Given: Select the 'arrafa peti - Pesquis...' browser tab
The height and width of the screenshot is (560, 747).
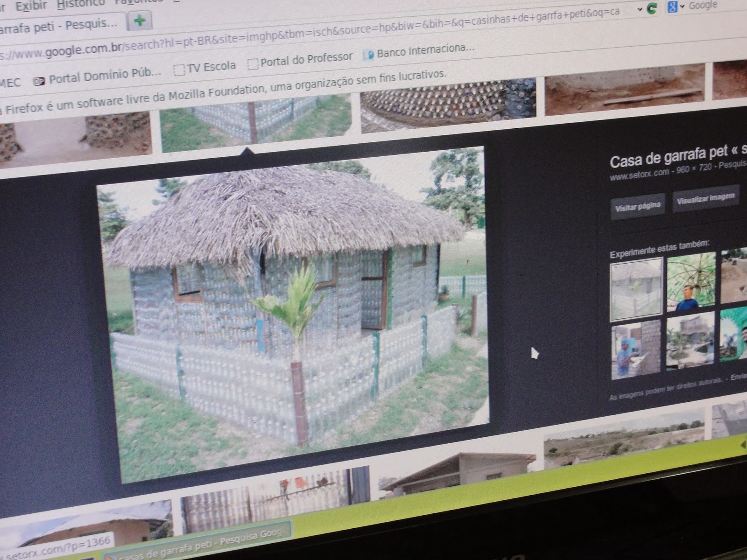Looking at the screenshot, I should tap(61, 25).
